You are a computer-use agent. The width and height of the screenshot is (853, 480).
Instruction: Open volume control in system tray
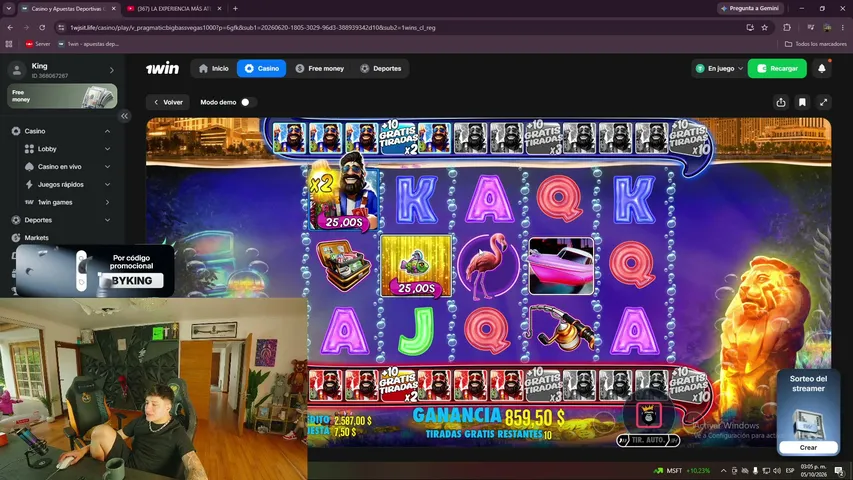click(x=776, y=470)
